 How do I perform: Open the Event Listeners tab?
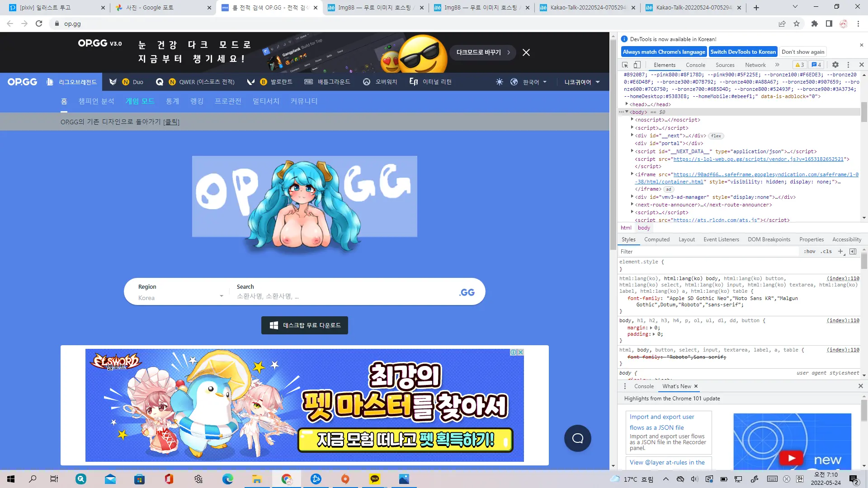pos(721,239)
